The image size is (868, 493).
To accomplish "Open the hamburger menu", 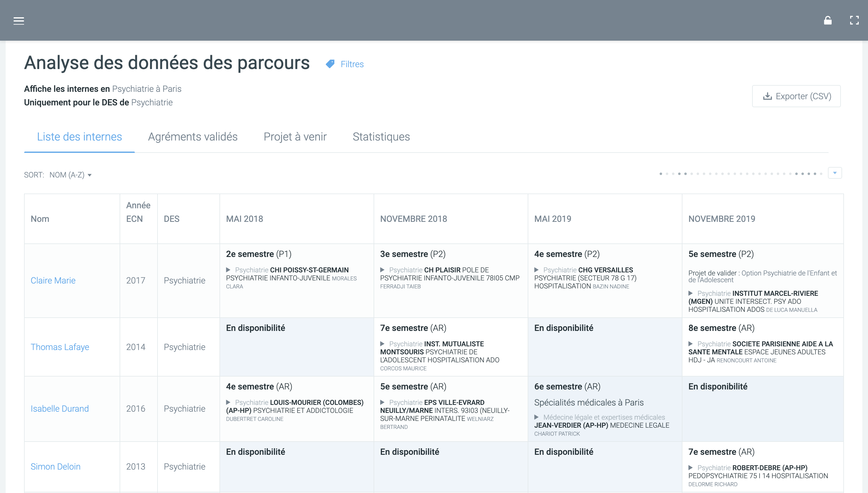I will pyautogui.click(x=18, y=21).
